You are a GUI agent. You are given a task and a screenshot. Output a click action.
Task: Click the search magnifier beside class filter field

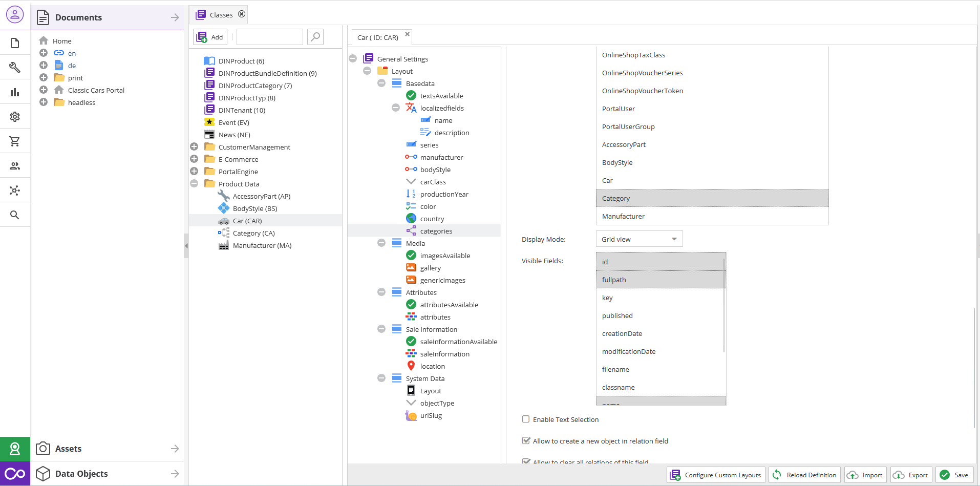tap(315, 37)
